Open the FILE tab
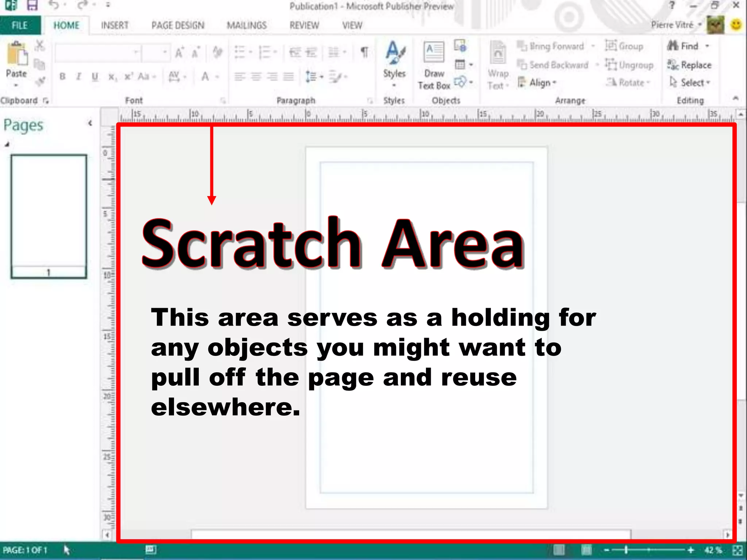This screenshot has height=560, width=747. pos(20,25)
